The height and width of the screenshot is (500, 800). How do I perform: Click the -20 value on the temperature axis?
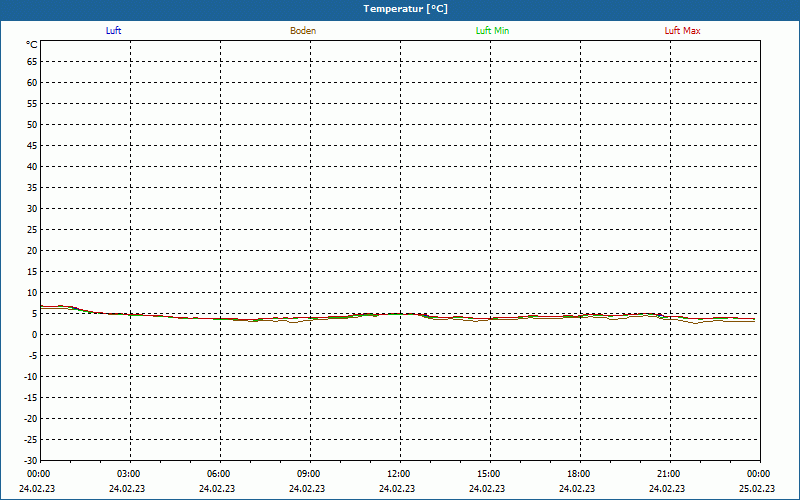coord(31,419)
